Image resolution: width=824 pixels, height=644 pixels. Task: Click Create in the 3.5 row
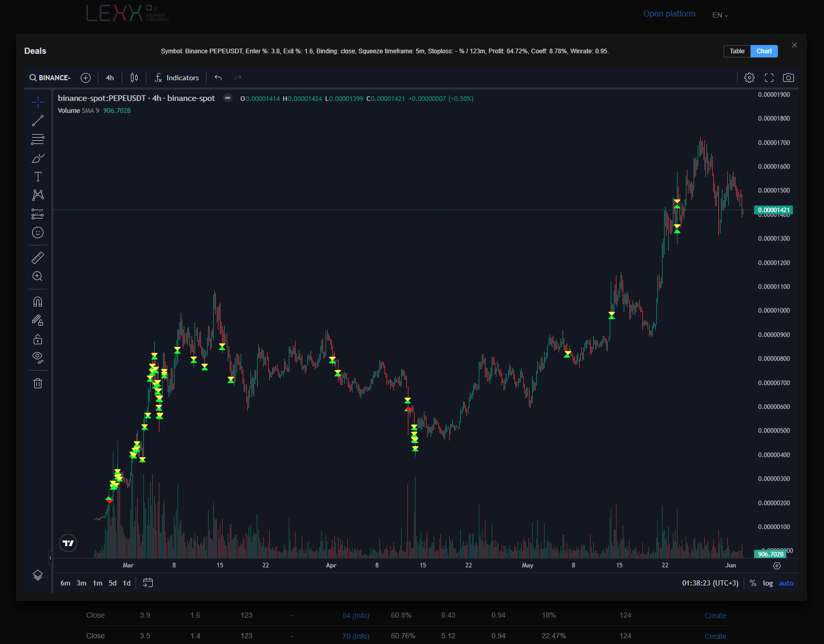pos(715,636)
